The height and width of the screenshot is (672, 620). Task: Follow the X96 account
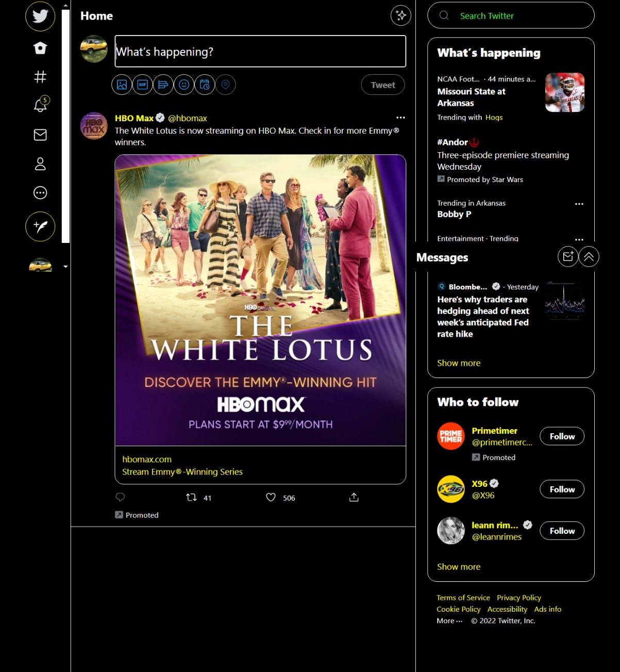click(x=562, y=489)
